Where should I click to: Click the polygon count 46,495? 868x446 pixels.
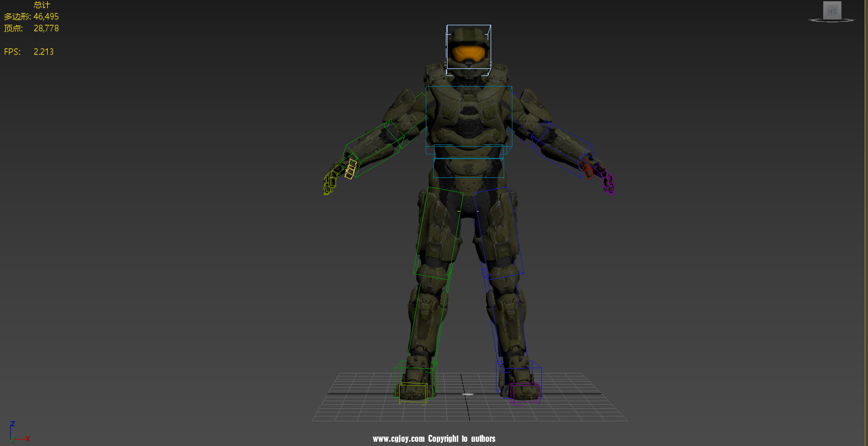(46, 16)
